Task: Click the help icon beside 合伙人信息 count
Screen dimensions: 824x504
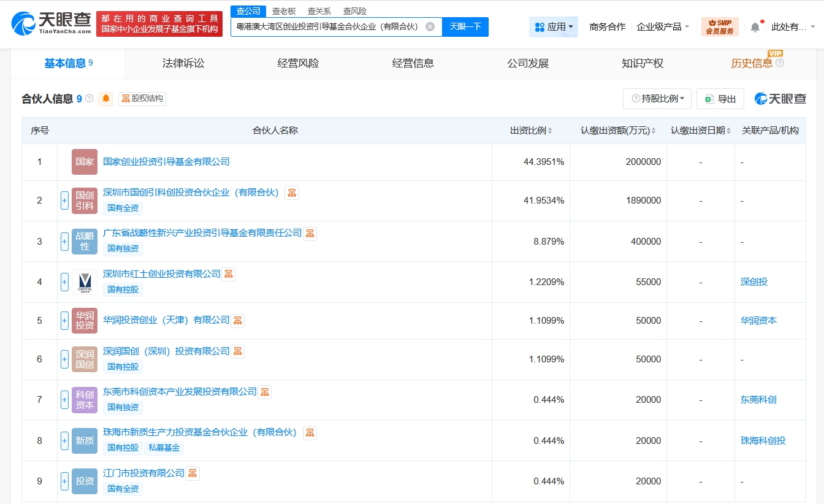Action: tap(90, 99)
